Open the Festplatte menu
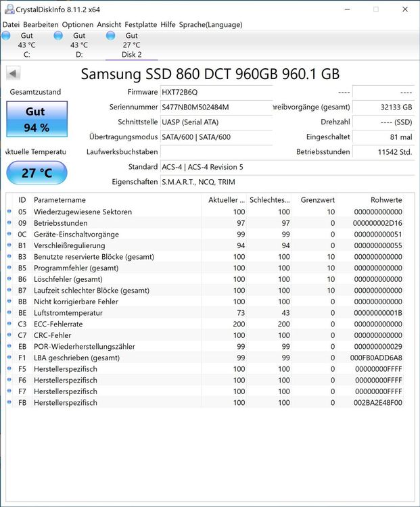The image size is (420, 507). [141, 24]
